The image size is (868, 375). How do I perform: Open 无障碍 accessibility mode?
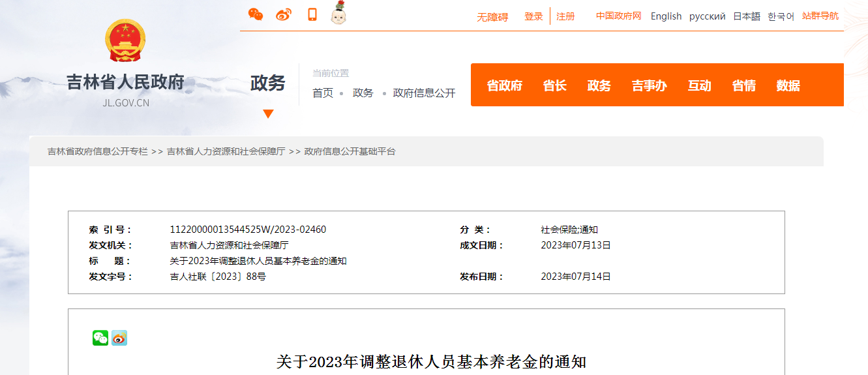pyautogui.click(x=492, y=17)
